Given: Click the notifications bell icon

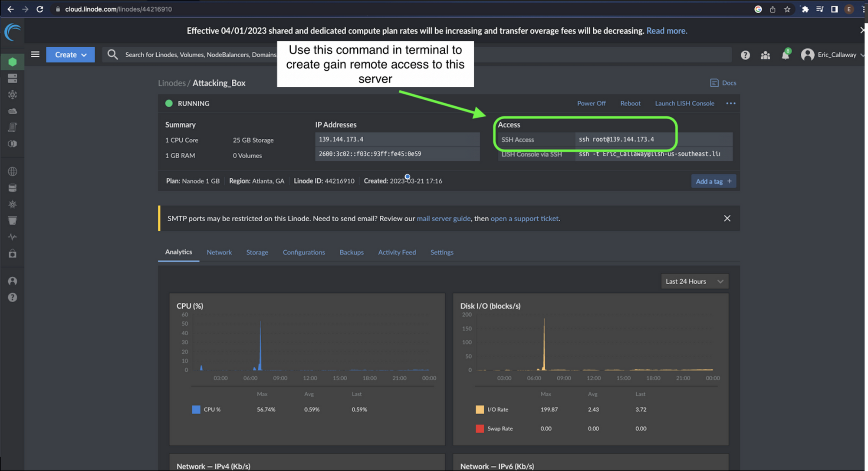Looking at the screenshot, I should pyautogui.click(x=785, y=55).
